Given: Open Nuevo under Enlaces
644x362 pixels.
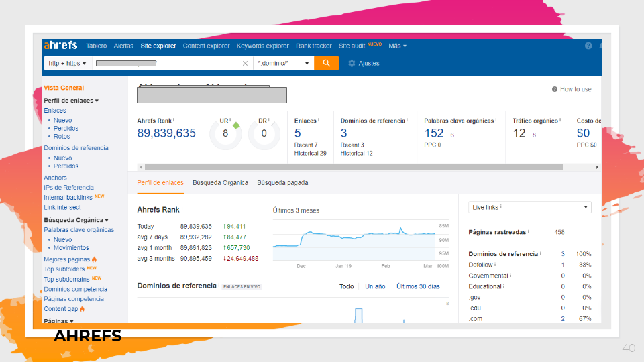Looking at the screenshot, I should point(62,120).
